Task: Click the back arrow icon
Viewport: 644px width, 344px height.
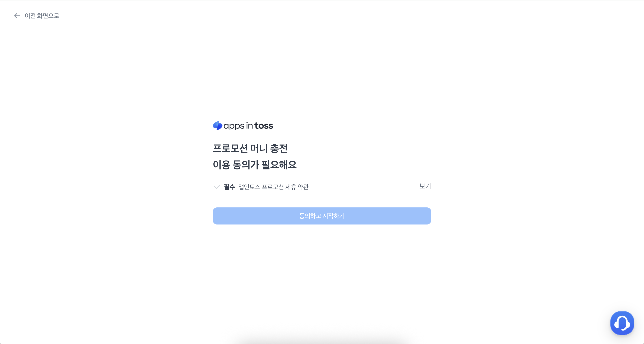Action: point(17,16)
